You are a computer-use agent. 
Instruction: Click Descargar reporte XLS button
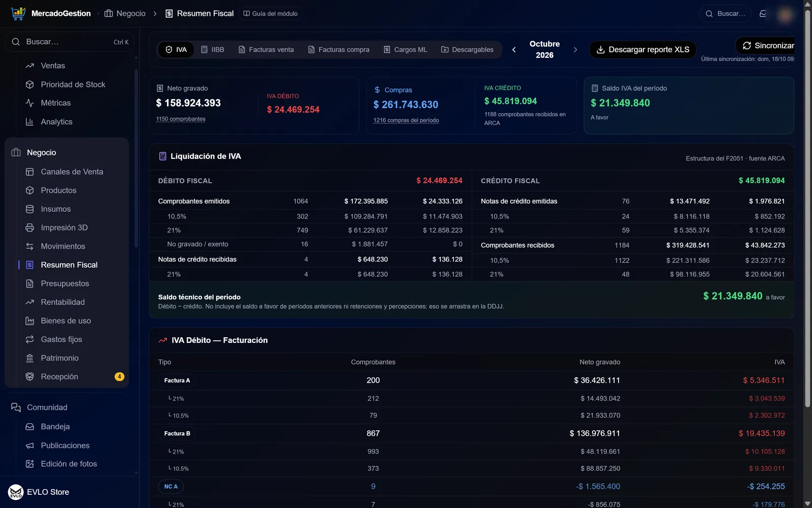click(x=642, y=50)
